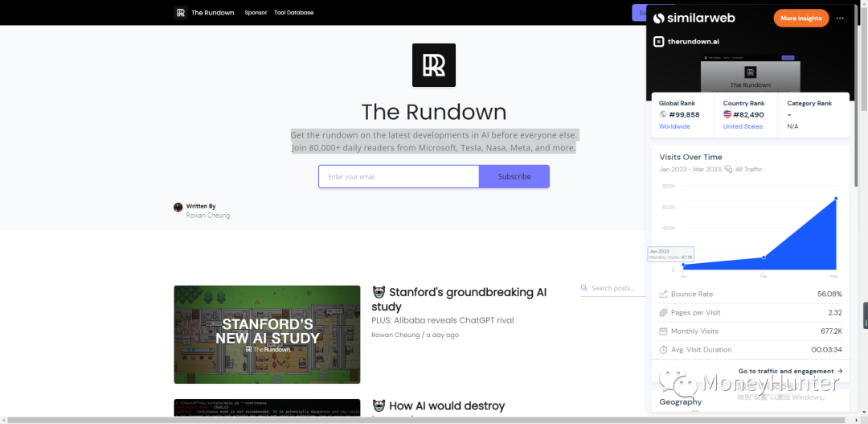The width and height of the screenshot is (868, 424).
Task: Click the All Traffic device icon
Action: click(x=729, y=169)
